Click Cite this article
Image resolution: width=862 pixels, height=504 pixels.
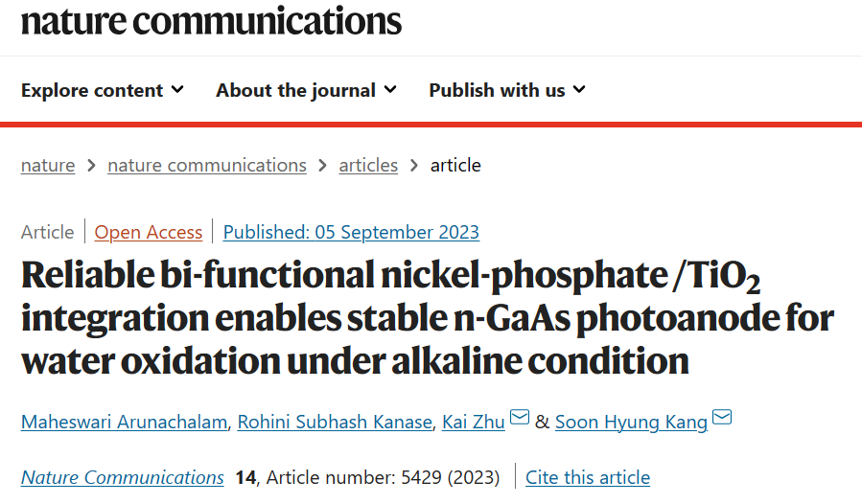coord(588,477)
